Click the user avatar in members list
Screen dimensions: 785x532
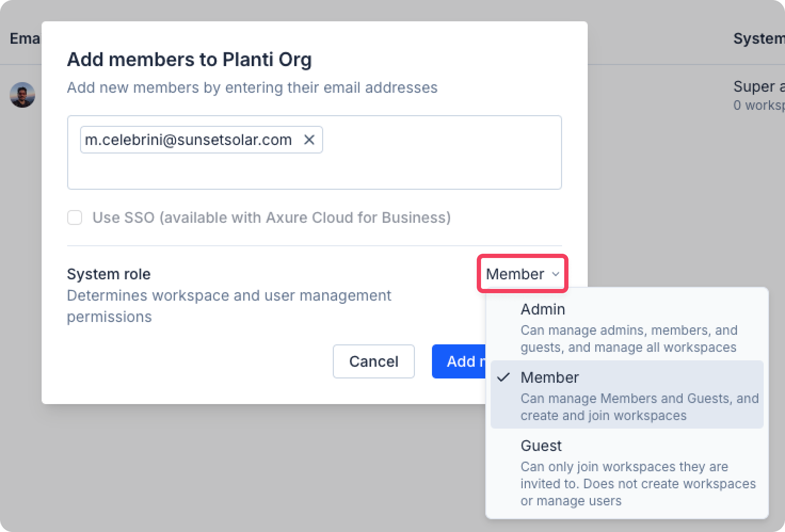(x=22, y=95)
